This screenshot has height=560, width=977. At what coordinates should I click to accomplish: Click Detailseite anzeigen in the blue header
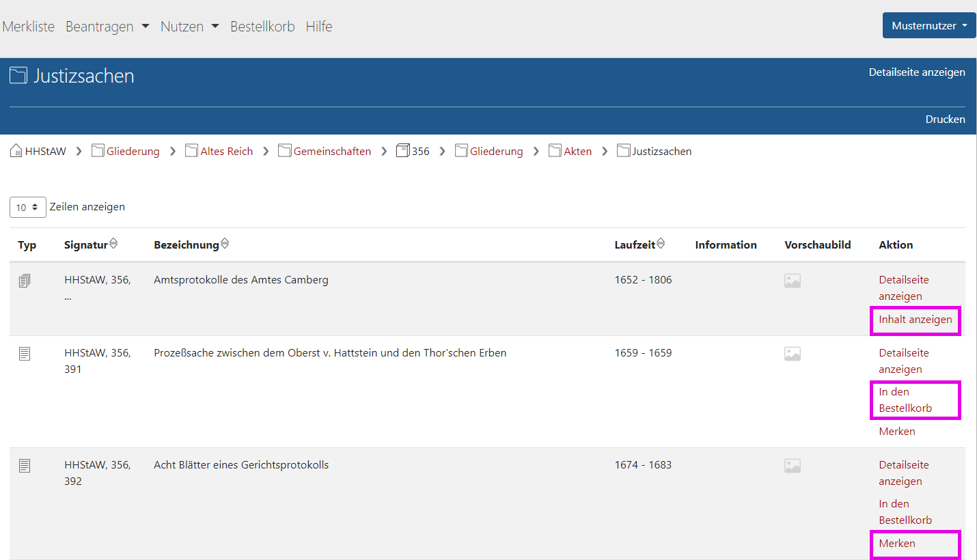pos(917,72)
